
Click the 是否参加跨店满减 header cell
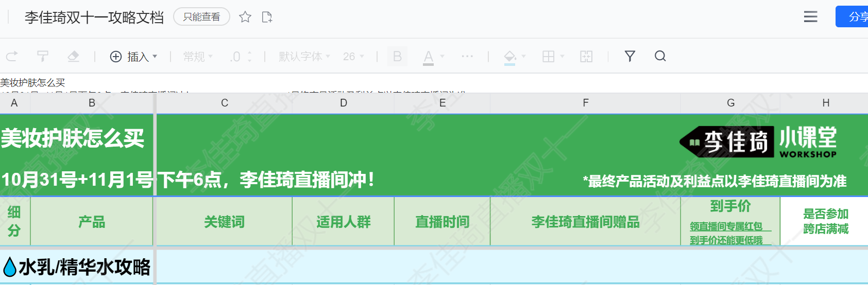coord(825,222)
